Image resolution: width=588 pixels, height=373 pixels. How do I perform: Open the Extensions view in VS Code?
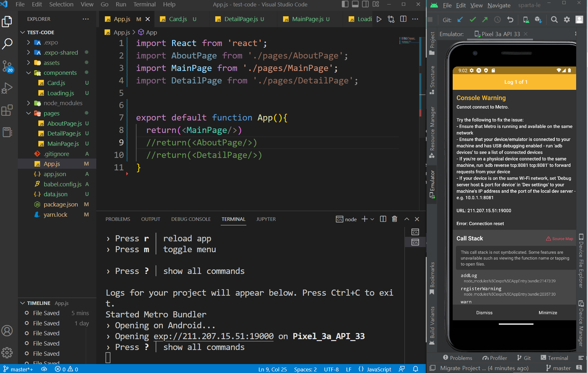pyautogui.click(x=7, y=110)
